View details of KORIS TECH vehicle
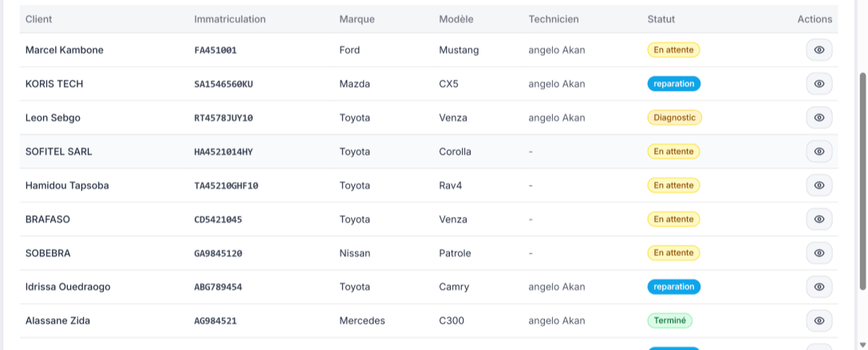 click(x=819, y=84)
